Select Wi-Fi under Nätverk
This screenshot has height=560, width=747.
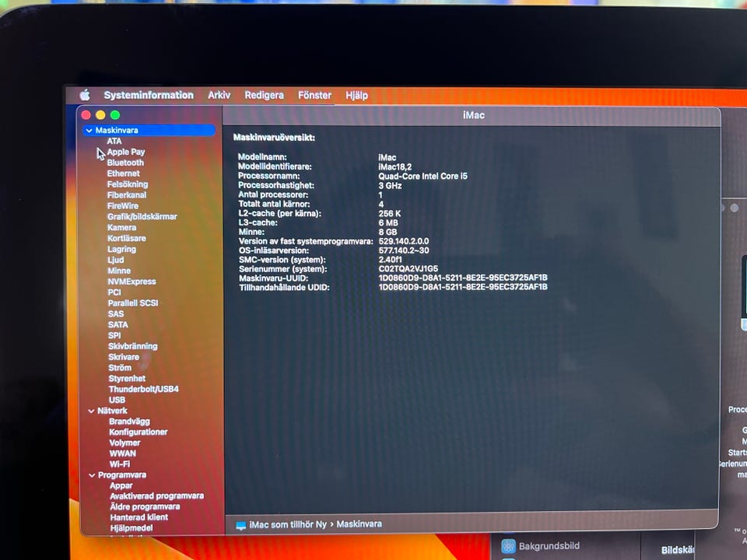point(120,464)
